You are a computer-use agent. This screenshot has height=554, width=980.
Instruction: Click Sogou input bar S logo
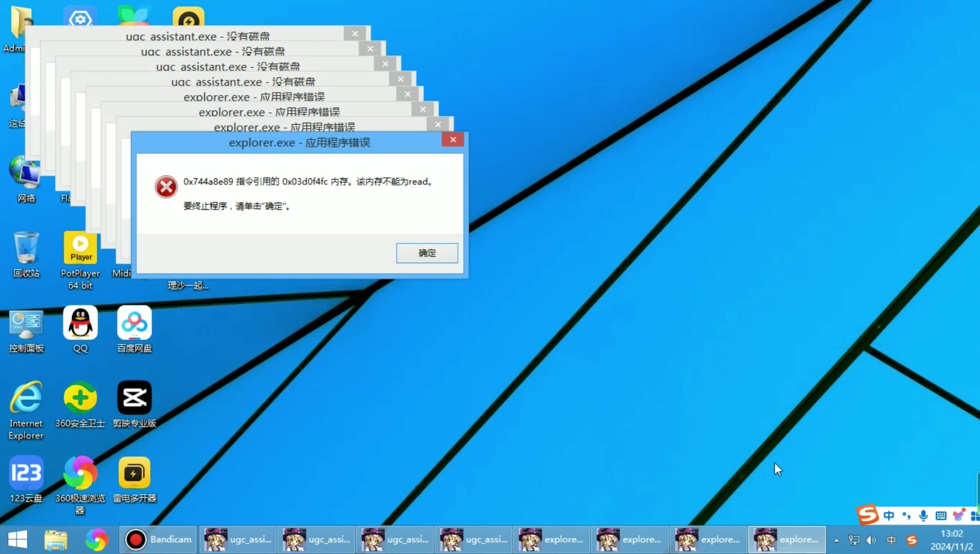pos(868,515)
